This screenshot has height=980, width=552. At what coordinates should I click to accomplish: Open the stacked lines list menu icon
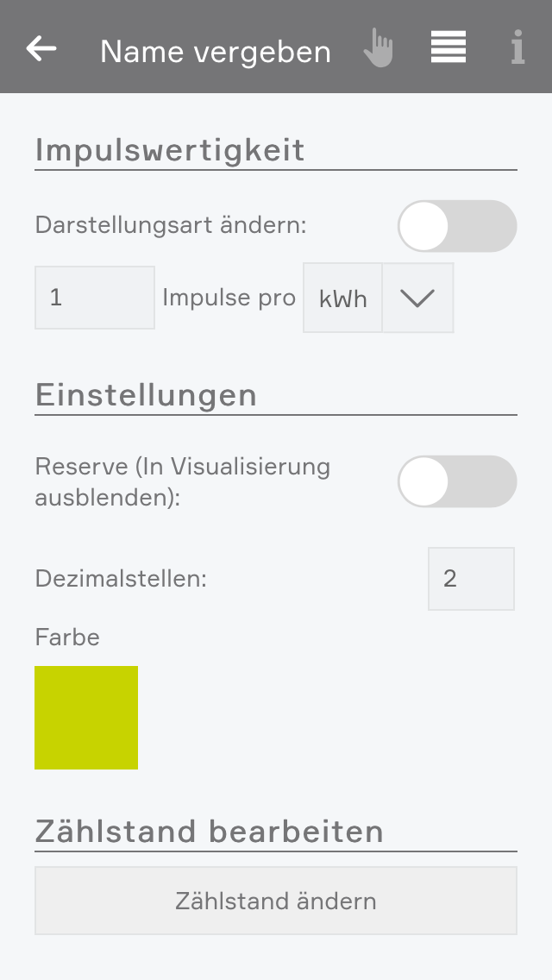click(448, 47)
